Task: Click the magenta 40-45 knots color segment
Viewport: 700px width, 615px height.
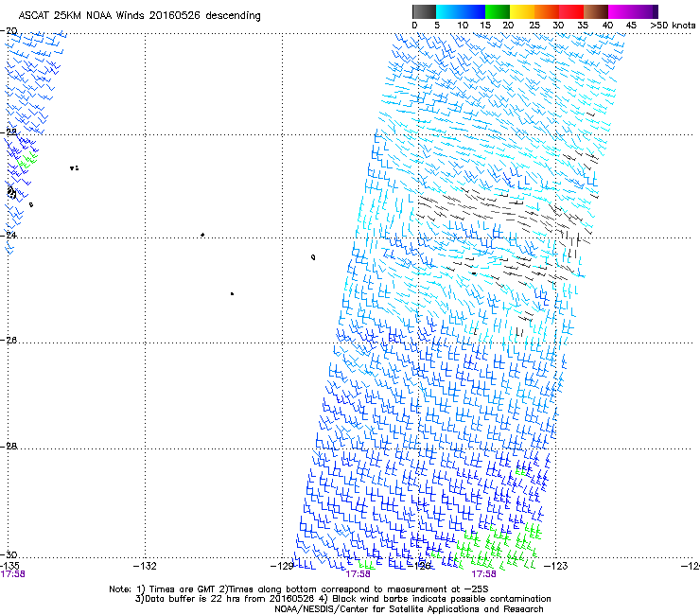Action: point(621,11)
